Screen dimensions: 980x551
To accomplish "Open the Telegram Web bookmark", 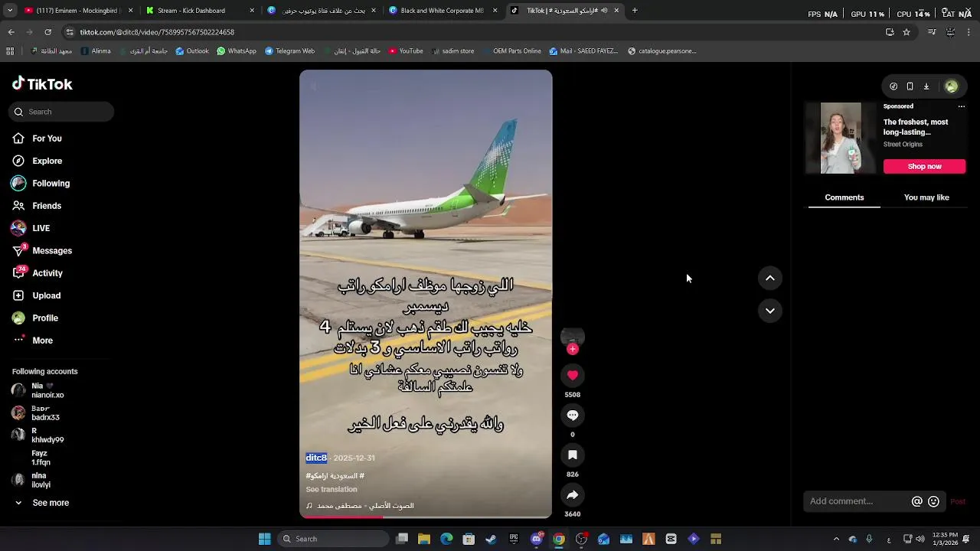I will (289, 51).
